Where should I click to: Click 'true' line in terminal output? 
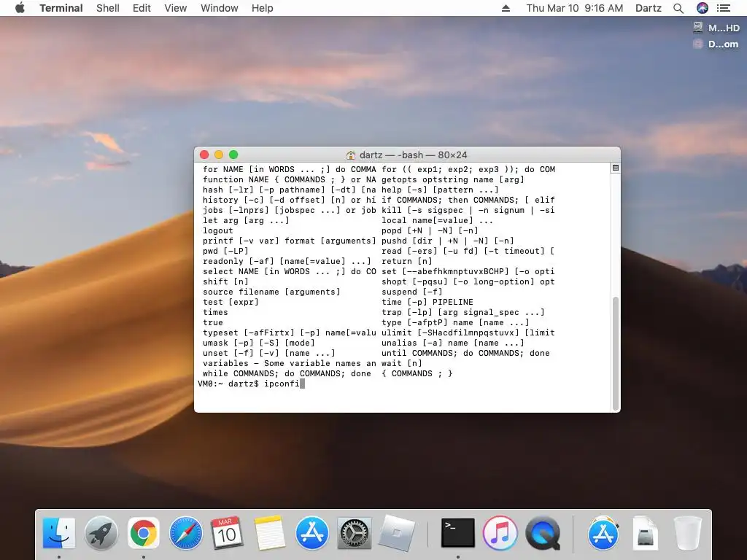point(213,322)
